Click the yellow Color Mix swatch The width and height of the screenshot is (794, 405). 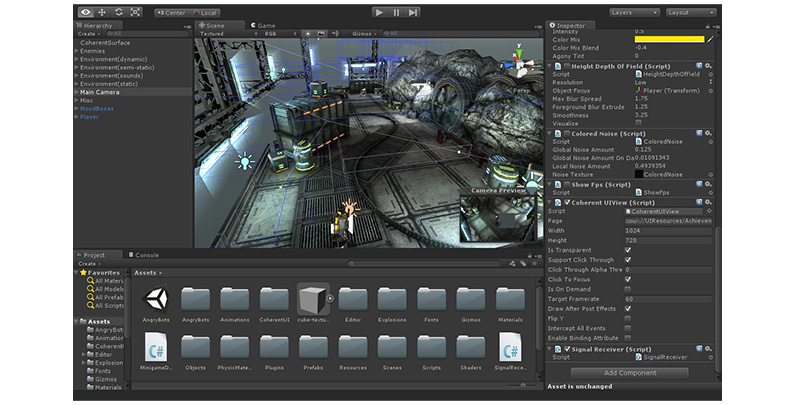669,39
